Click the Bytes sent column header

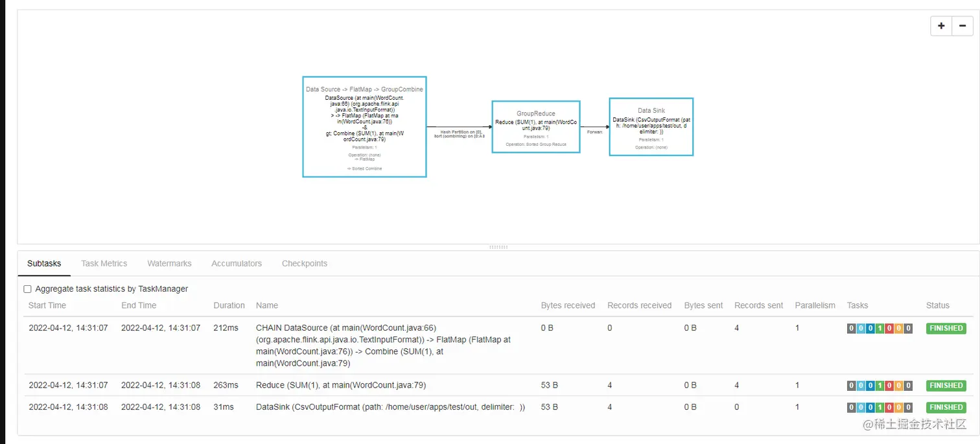pyautogui.click(x=703, y=305)
